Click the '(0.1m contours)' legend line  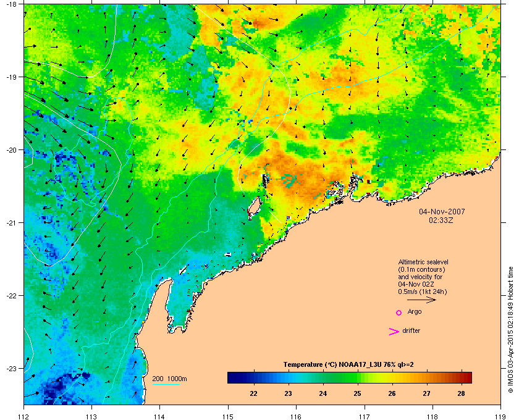click(x=421, y=269)
